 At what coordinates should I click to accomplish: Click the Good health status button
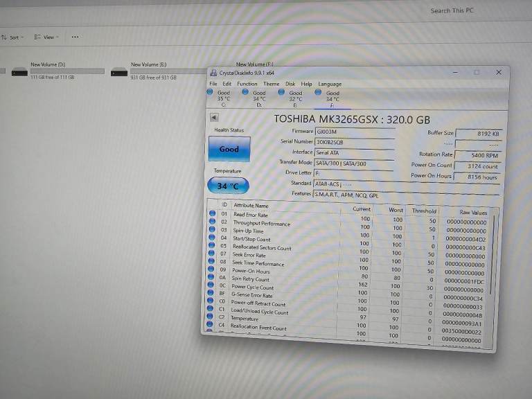coord(229,149)
